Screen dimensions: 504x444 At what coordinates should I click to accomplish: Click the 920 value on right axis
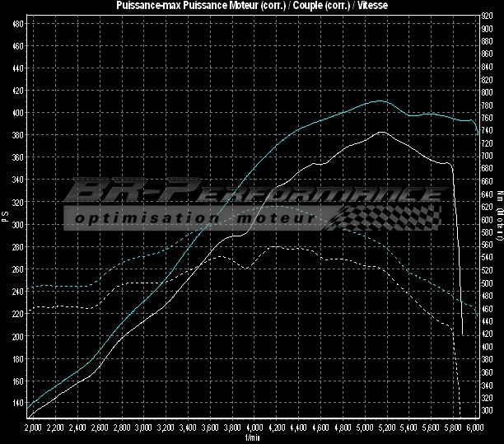[x=488, y=16]
